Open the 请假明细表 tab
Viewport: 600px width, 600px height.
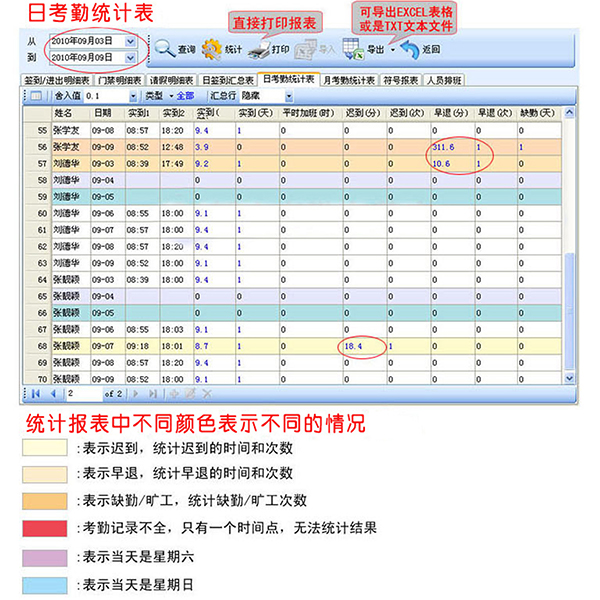pyautogui.click(x=171, y=80)
